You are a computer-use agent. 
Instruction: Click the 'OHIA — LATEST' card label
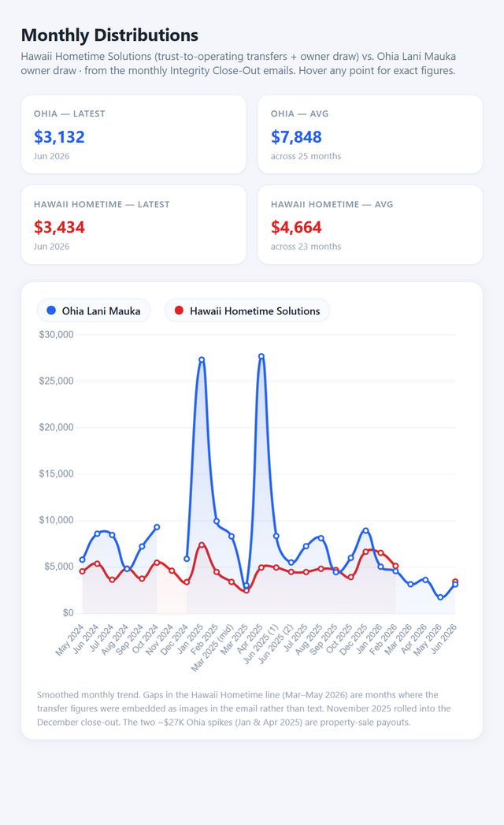[69, 113]
